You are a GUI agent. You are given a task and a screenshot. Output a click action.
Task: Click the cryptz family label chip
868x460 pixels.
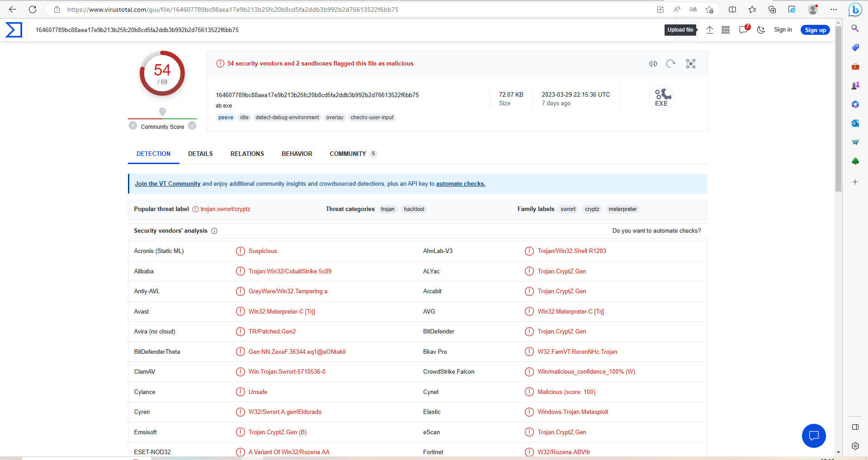pos(592,209)
